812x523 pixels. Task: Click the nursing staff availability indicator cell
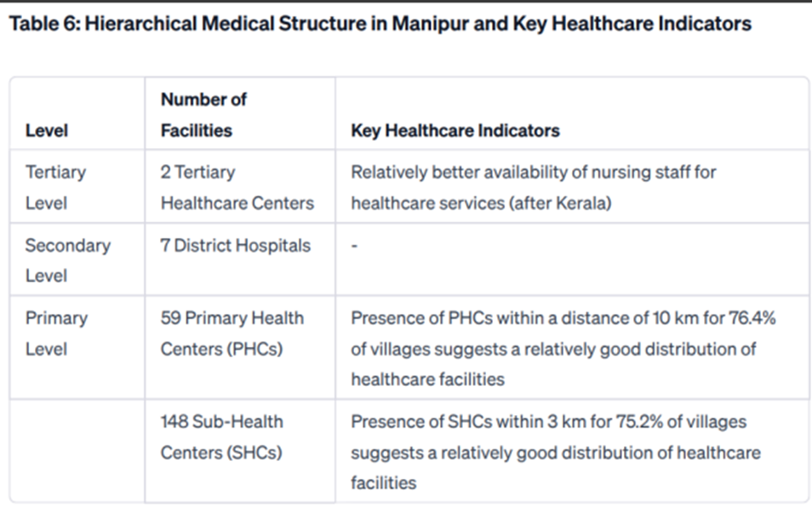pos(534,187)
